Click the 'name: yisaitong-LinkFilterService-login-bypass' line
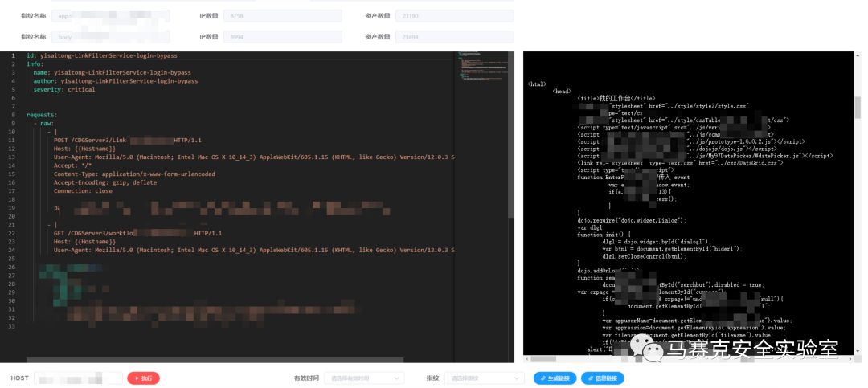Viewport: 868px width, 388px height. tap(112, 72)
